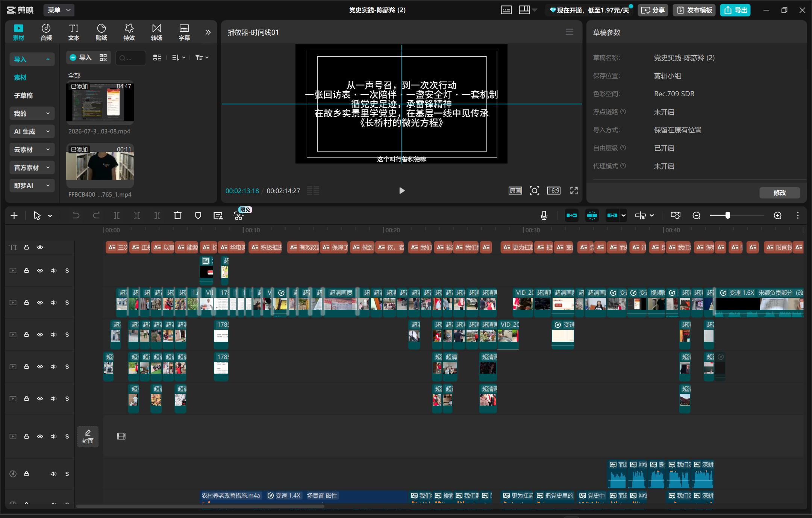The height and width of the screenshot is (518, 812).
Task: Switch to the 音频 tab
Action: pyautogui.click(x=46, y=32)
